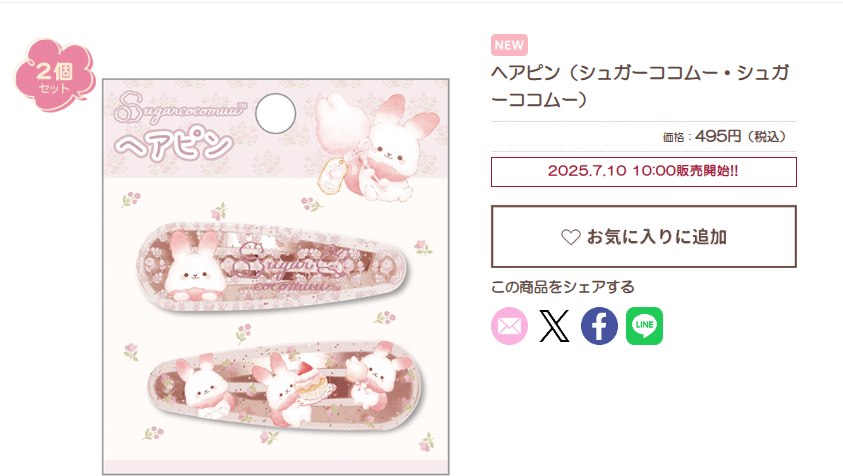
Task: Share this product on Facebook
Action: [x=599, y=326]
